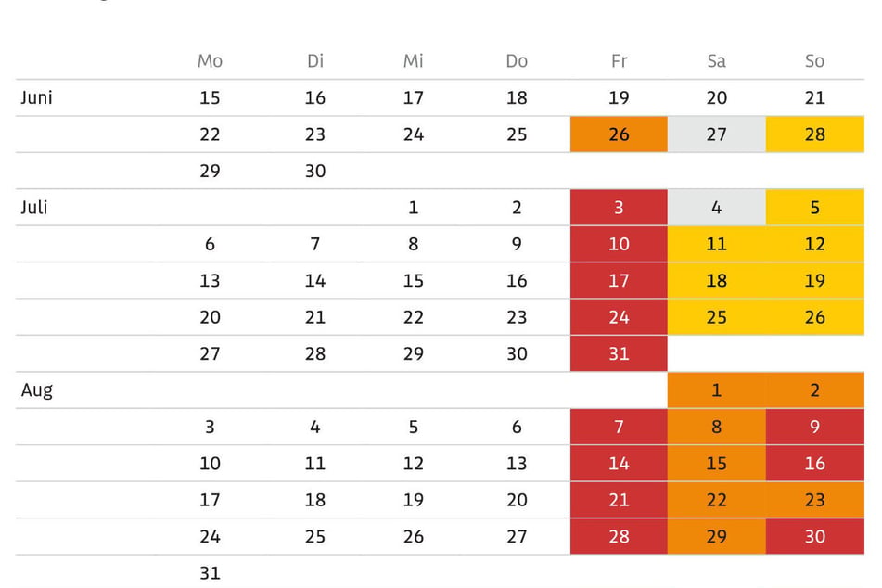
Task: Select orange August 1 Saturday cell
Action: (x=717, y=390)
